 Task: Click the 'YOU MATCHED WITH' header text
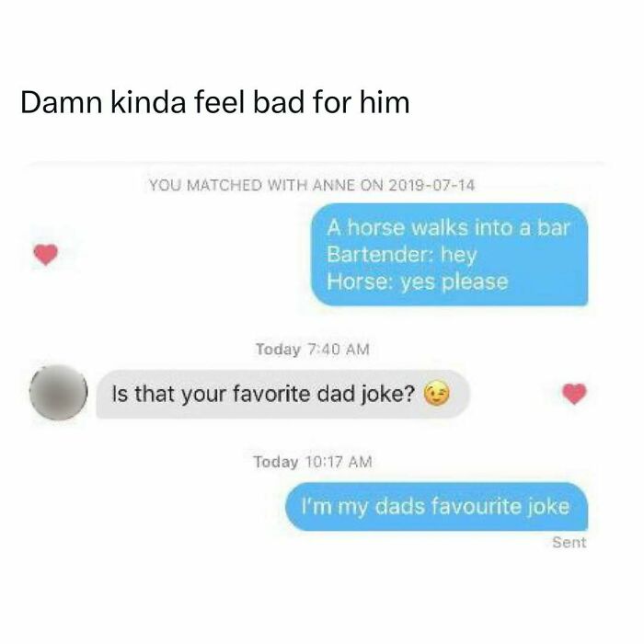pos(228,185)
